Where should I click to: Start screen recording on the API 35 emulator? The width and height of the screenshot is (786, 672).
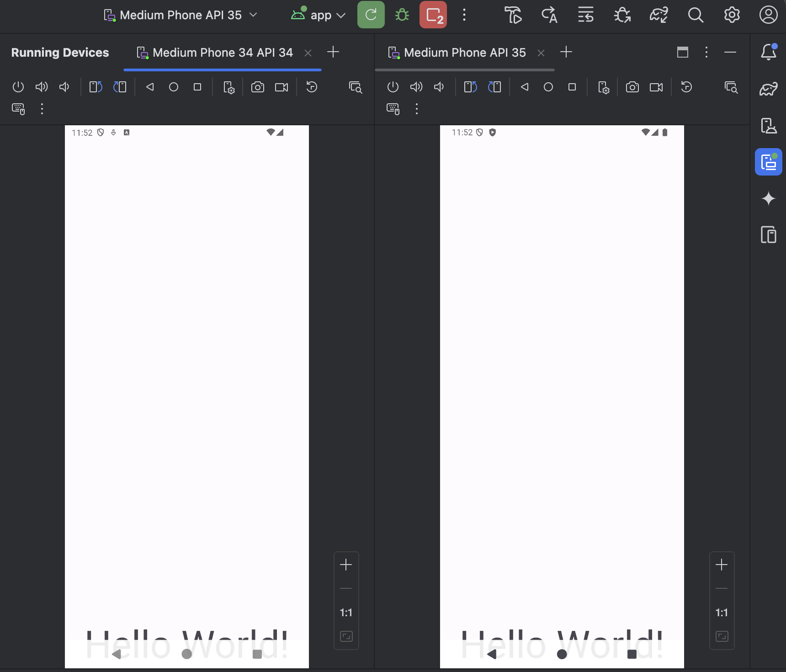(656, 87)
